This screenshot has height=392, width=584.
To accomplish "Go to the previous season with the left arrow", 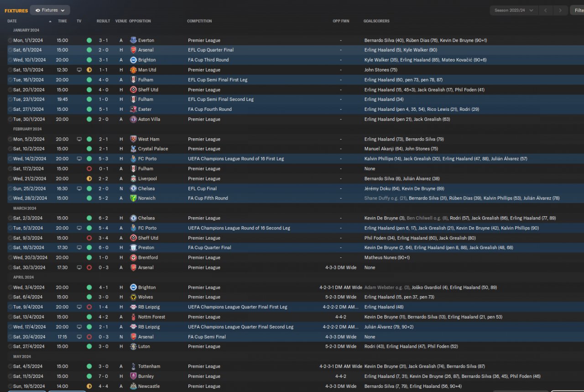I will [x=546, y=10].
